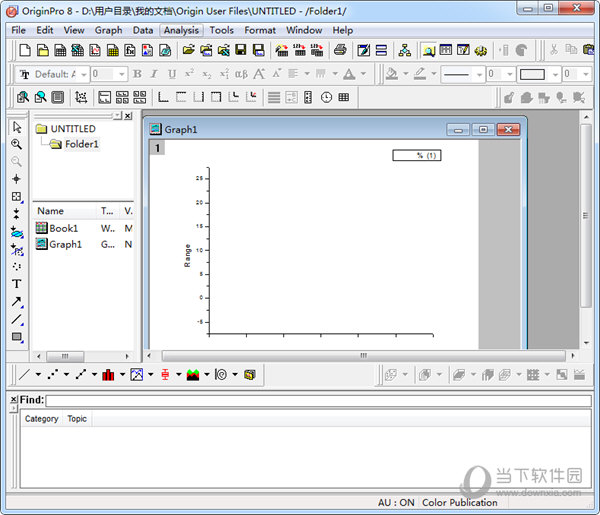Open the fill color dropdown arrow
The image size is (600, 515).
[406, 73]
